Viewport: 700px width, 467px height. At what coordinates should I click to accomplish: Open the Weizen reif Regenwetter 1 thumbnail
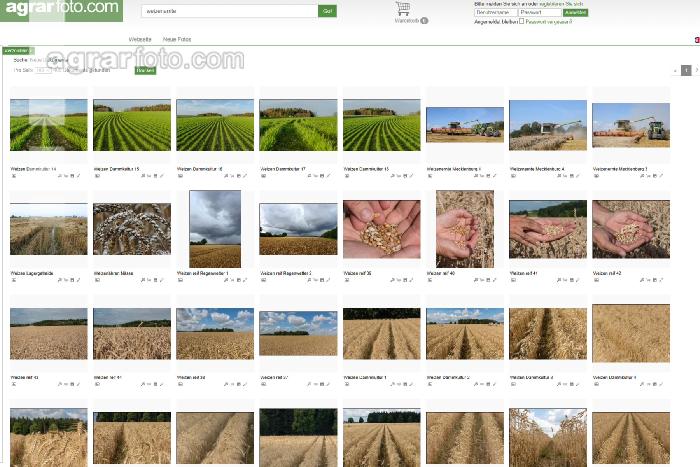[x=215, y=229]
